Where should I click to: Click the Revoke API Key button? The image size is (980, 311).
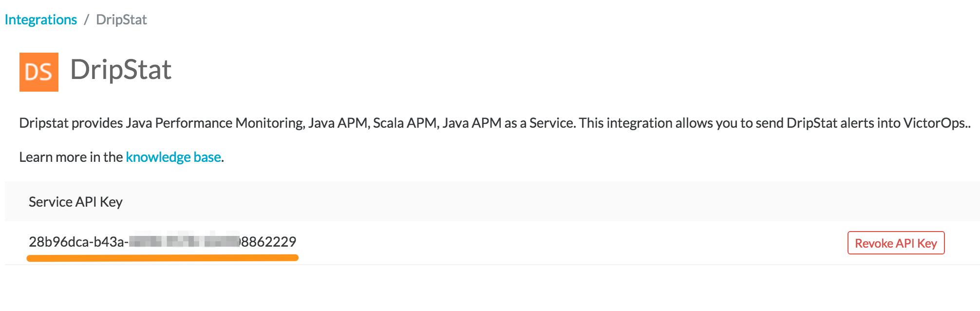tap(896, 243)
